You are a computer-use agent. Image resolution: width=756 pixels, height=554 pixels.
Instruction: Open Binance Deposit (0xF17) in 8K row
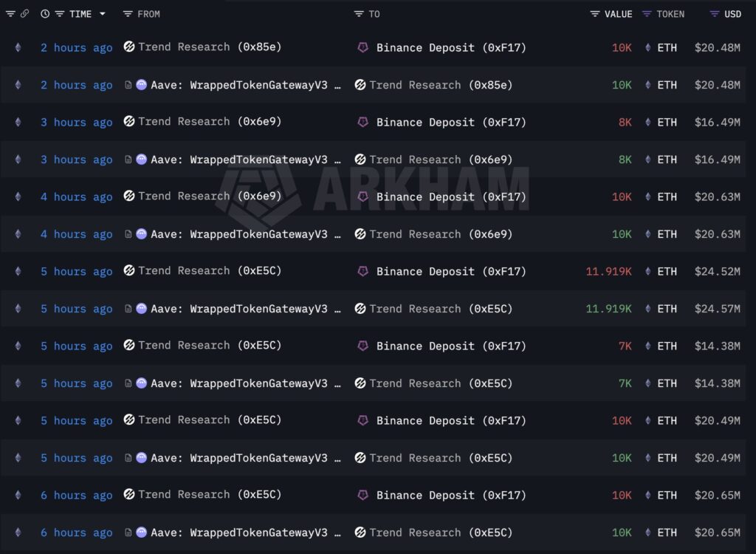[x=451, y=122]
